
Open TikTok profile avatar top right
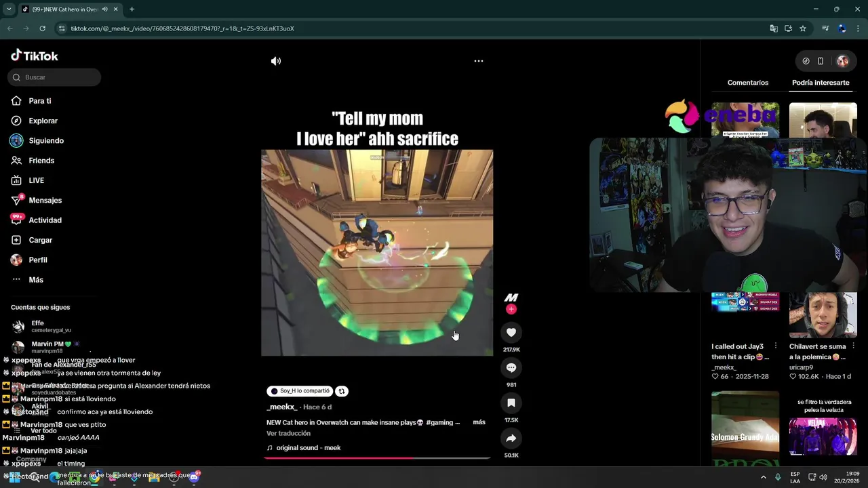coord(843,61)
